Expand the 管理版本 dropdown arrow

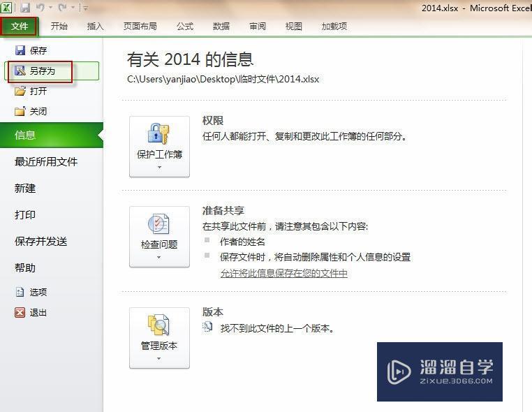pos(158,359)
